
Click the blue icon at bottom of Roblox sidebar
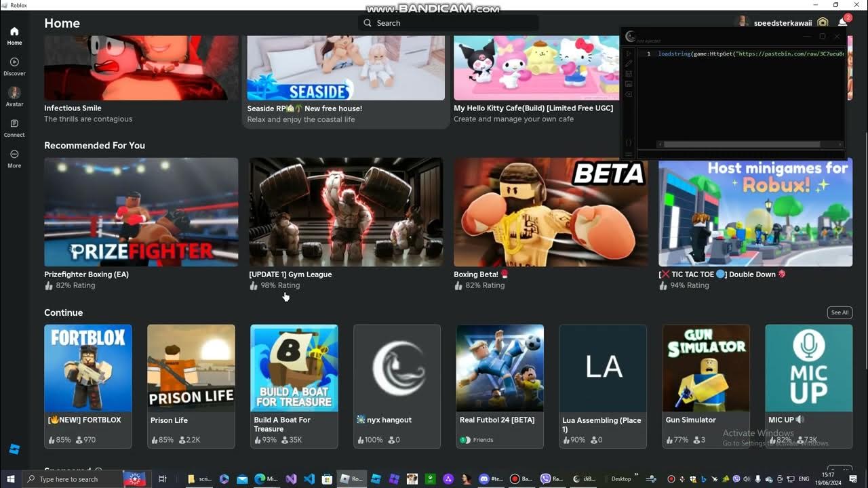(14, 449)
